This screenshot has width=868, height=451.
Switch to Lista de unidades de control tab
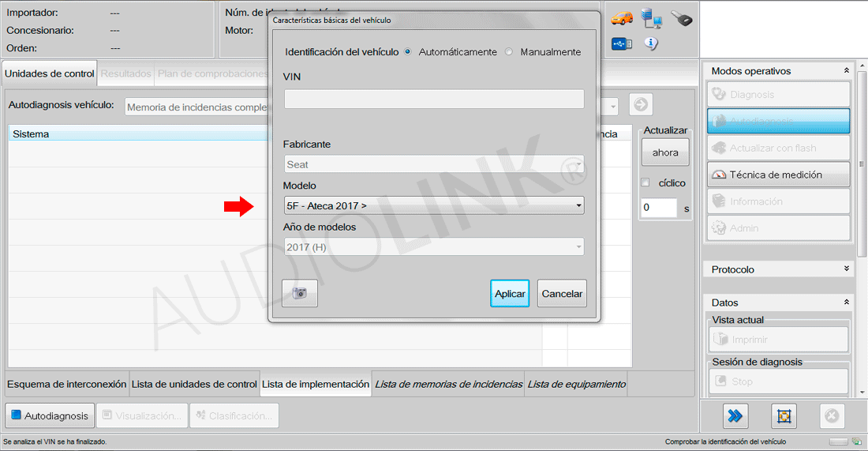coord(194,385)
